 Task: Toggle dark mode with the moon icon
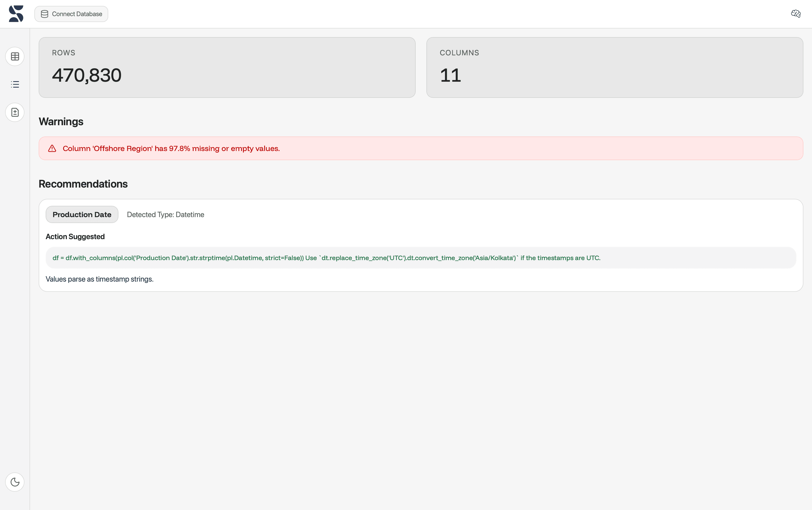(x=15, y=482)
